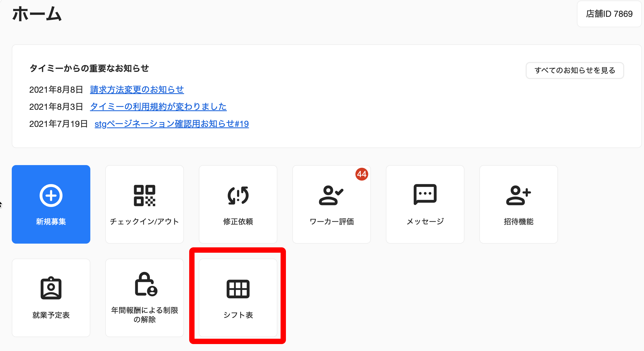Click the チェックイン/アウト label
644x351 pixels.
[145, 222]
